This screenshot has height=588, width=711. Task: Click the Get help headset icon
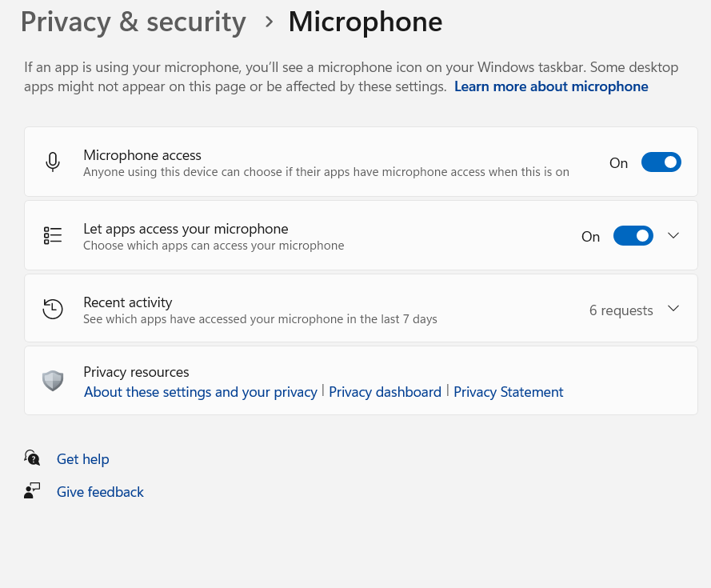[32, 458]
